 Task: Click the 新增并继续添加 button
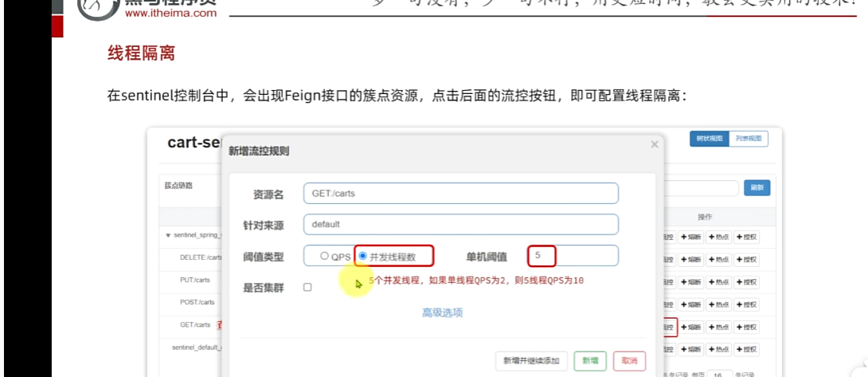pyautogui.click(x=531, y=361)
